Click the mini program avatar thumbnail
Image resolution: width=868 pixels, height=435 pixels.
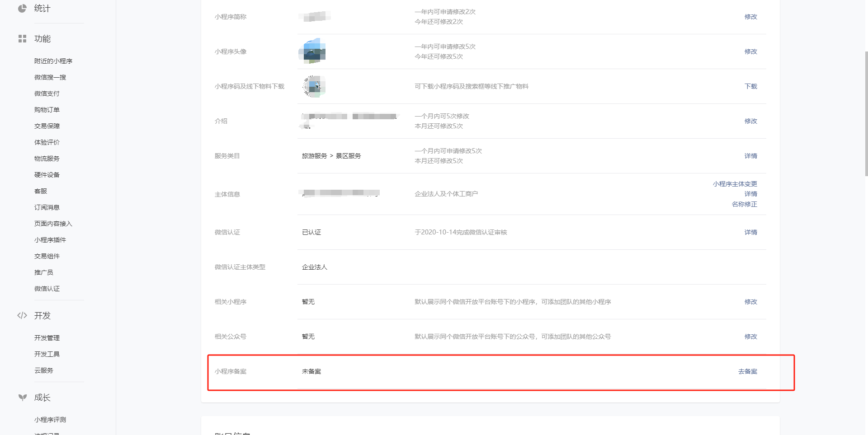(312, 51)
